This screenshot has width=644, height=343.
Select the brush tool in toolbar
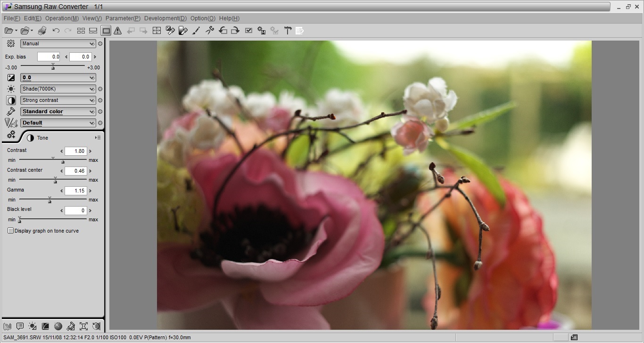point(196,31)
